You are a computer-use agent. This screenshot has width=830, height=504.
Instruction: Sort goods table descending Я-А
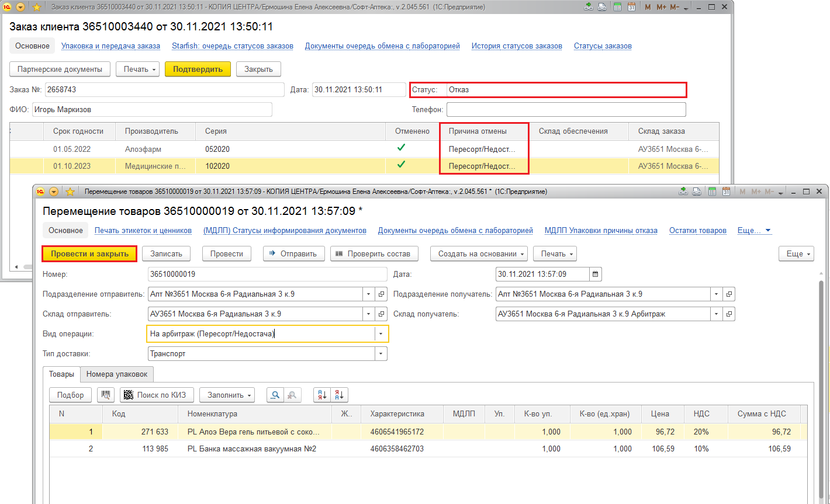click(340, 395)
